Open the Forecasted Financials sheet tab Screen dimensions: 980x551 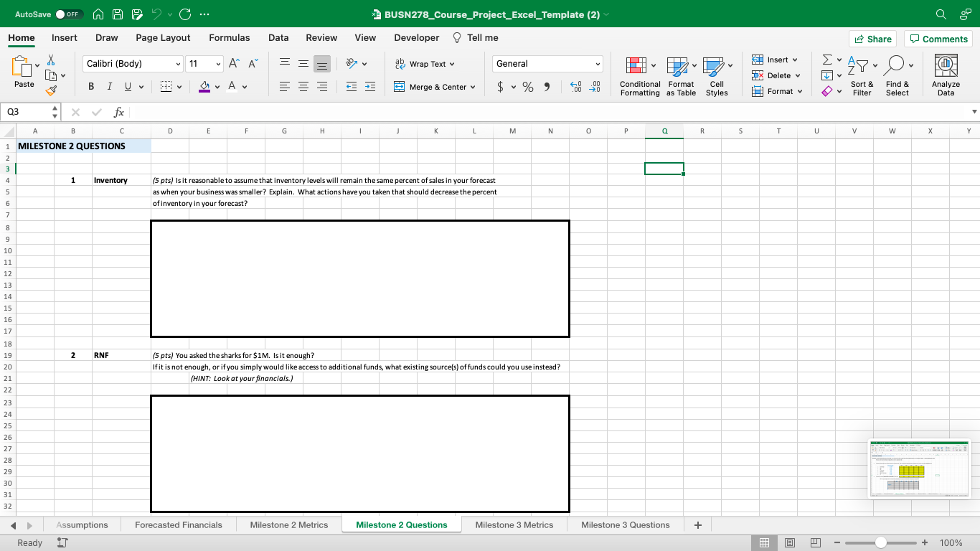point(178,524)
